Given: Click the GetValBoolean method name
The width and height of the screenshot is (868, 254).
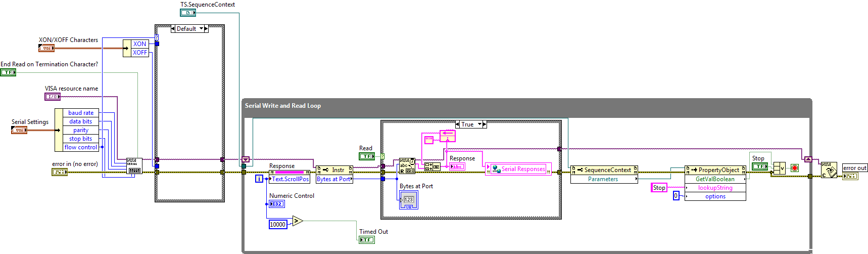Looking at the screenshot, I should (715, 179).
